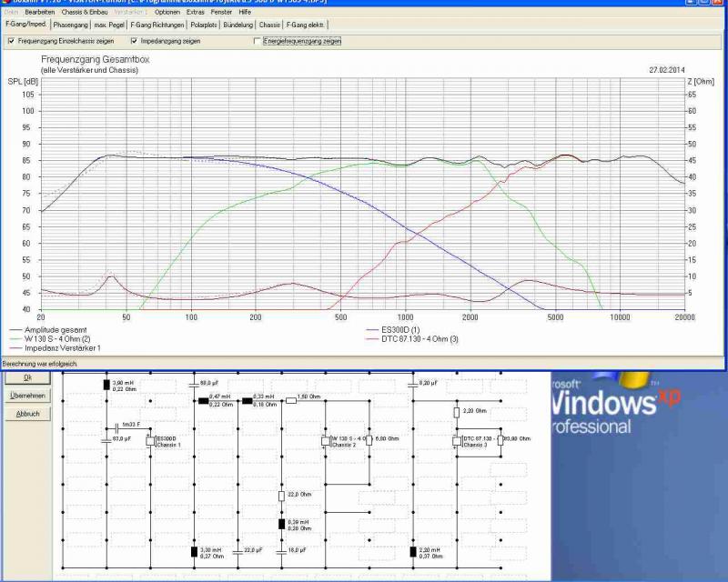This screenshot has width=728, height=582.
Task: Select the 3,90 mH inductor component
Action: [x=106, y=385]
